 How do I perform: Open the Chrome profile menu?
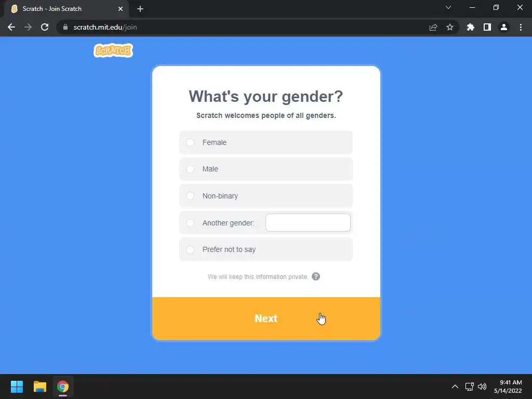tap(504, 27)
